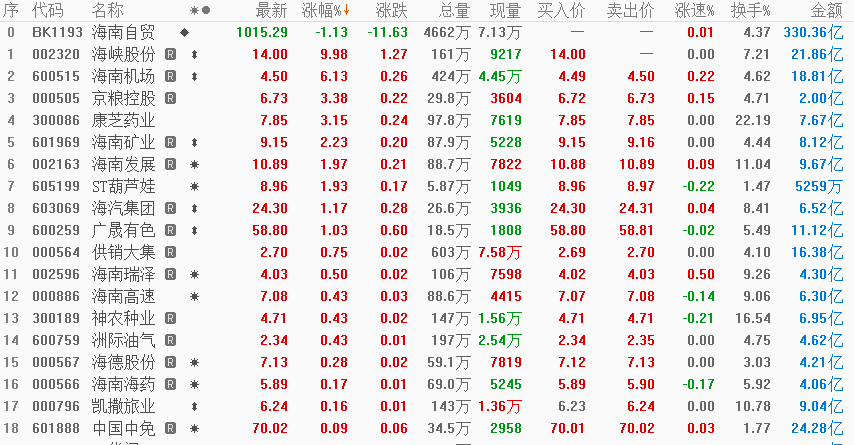Click the R badge beside 洲际油气
This screenshot has width=854, height=445.
click(x=170, y=340)
